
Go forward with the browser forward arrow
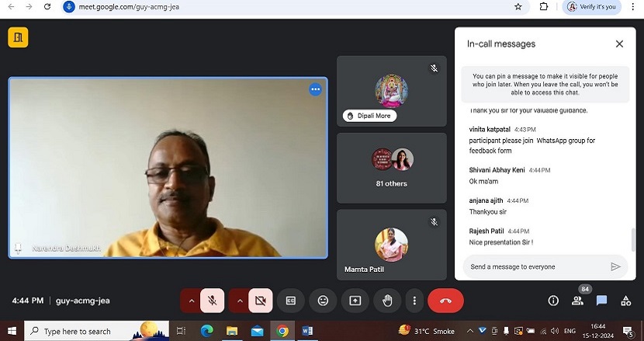coord(29,6)
